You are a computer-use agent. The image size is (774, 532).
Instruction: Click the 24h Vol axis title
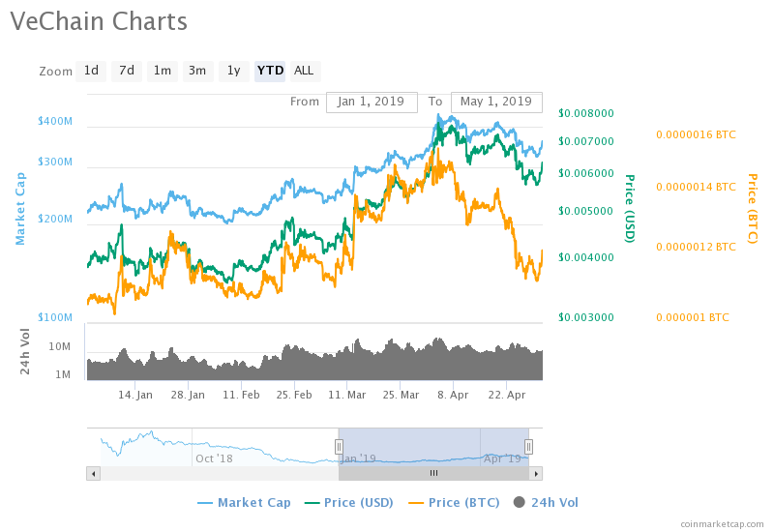click(25, 351)
